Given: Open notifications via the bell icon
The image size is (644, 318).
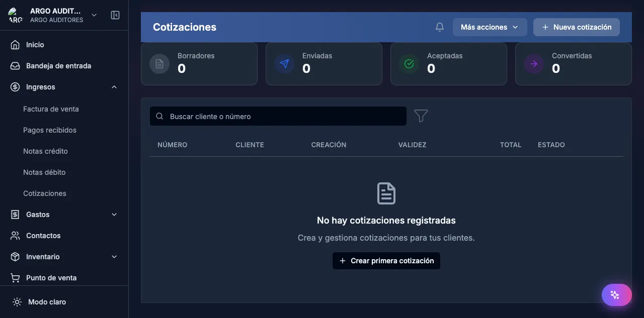Looking at the screenshot, I should (x=439, y=27).
